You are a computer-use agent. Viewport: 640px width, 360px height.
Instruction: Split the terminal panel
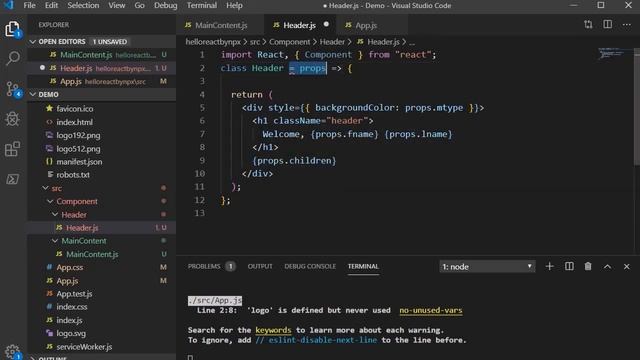pyautogui.click(x=569, y=267)
